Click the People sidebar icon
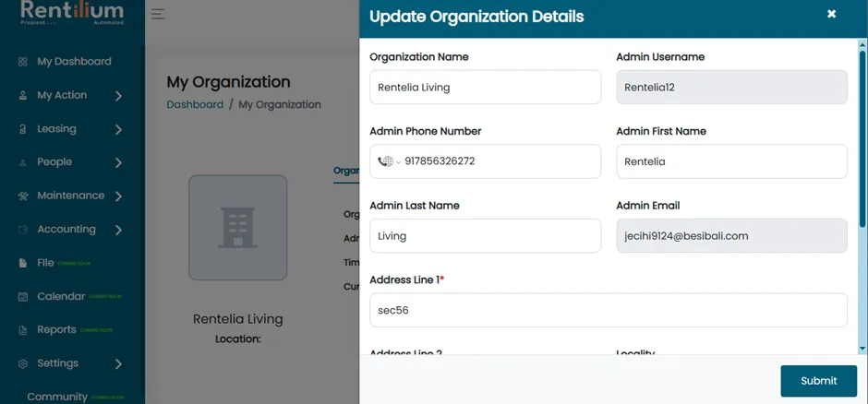Image resolution: width=868 pixels, height=404 pixels. (23, 162)
